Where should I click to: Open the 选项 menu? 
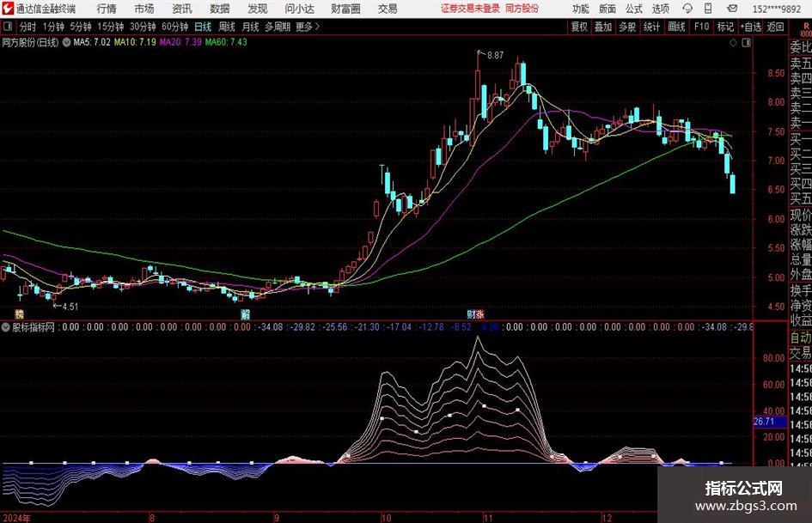coord(660,9)
